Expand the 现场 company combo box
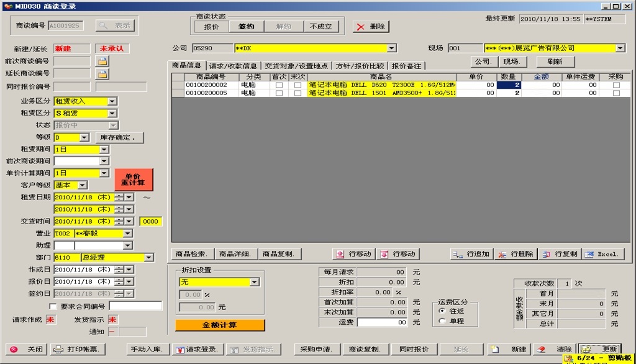Viewport: 636px width, 364px height. pyautogui.click(x=620, y=48)
